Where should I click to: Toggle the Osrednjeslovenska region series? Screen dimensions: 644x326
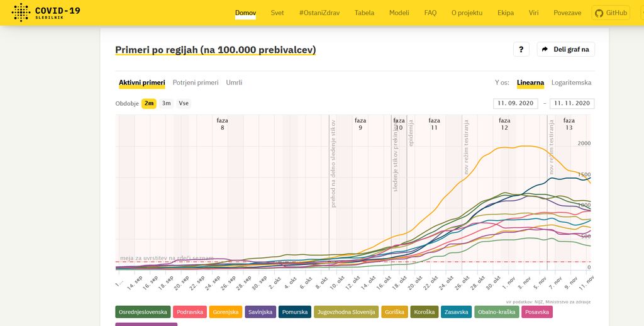tap(143, 312)
